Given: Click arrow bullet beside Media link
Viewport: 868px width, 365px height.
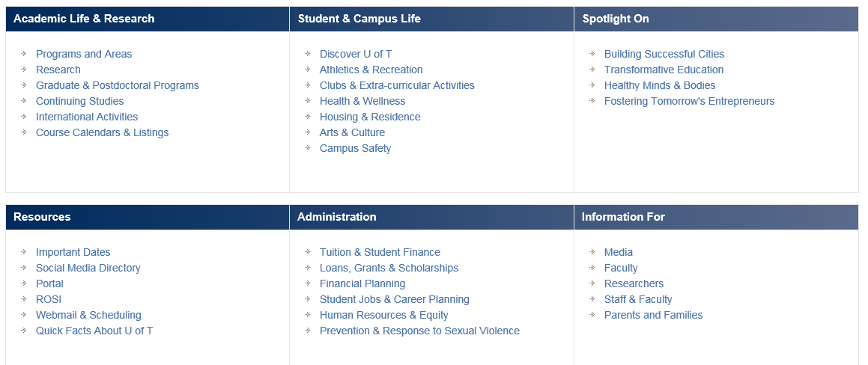Looking at the screenshot, I should (x=592, y=252).
